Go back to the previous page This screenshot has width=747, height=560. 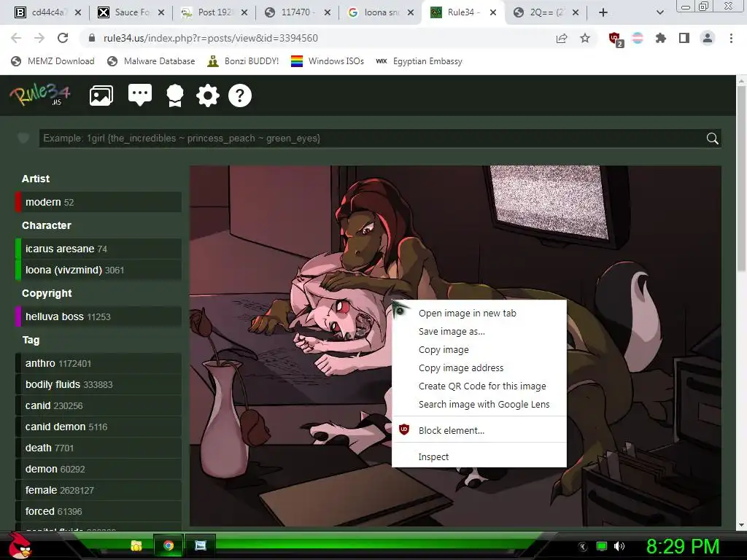[x=16, y=38]
